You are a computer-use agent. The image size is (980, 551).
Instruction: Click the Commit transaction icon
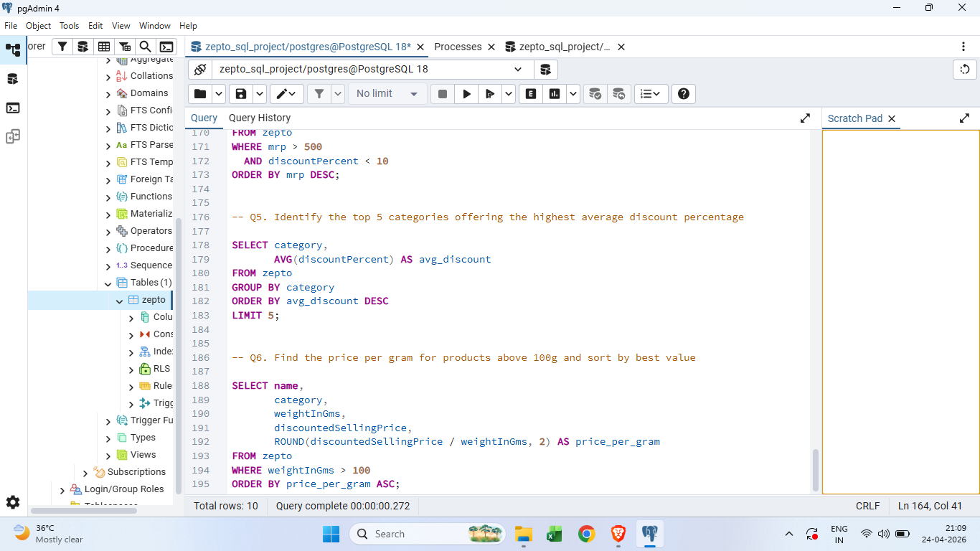[x=595, y=93]
